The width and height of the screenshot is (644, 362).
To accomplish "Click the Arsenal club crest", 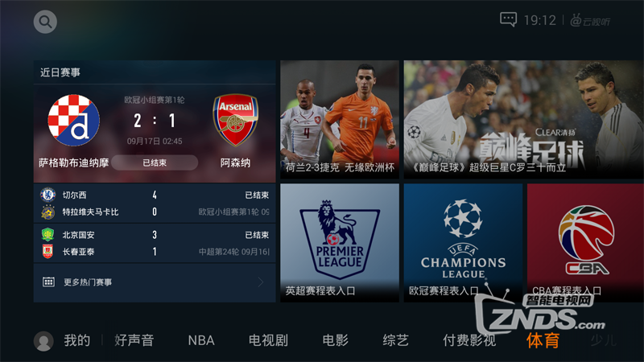I will click(x=235, y=120).
